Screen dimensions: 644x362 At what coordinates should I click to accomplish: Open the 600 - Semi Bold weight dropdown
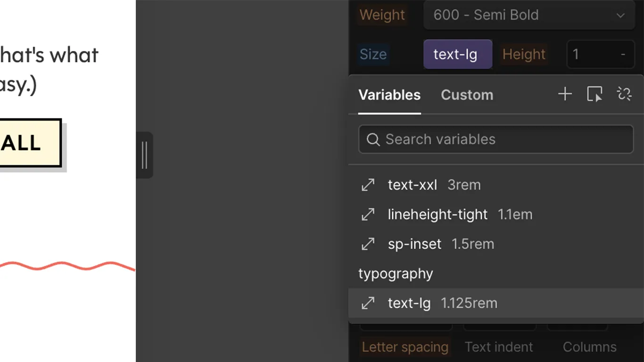[528, 15]
